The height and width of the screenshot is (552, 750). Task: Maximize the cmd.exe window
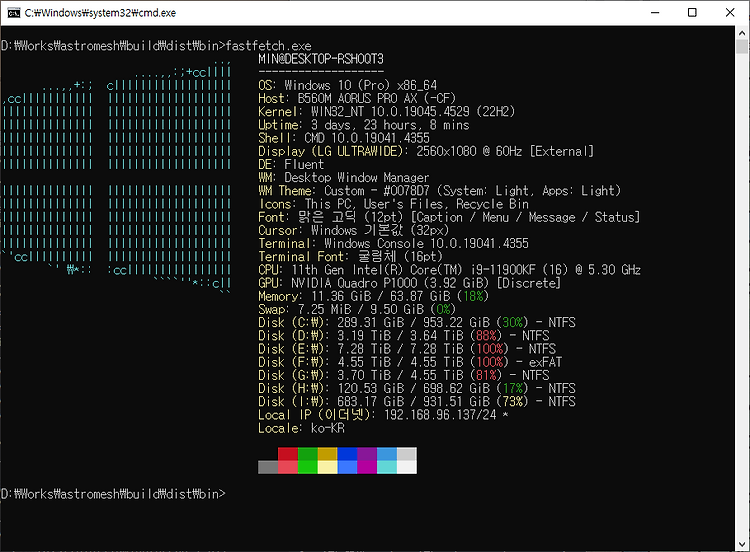pos(692,12)
